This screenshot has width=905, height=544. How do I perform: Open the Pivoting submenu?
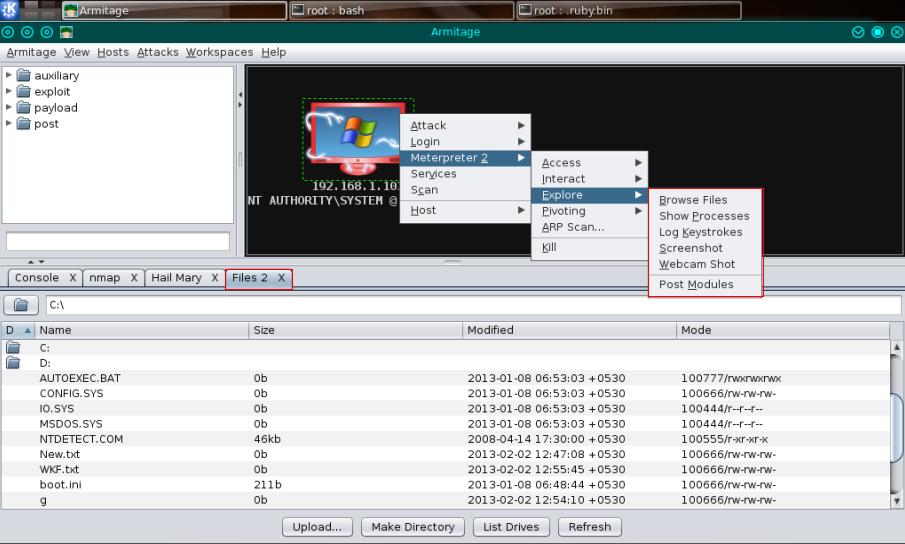pos(589,211)
